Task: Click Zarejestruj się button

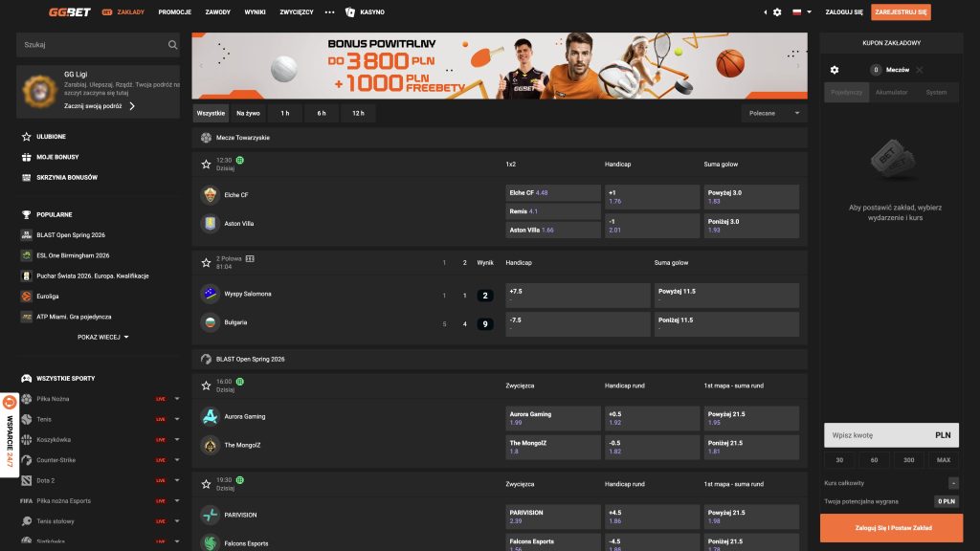Action: pyautogui.click(x=901, y=11)
